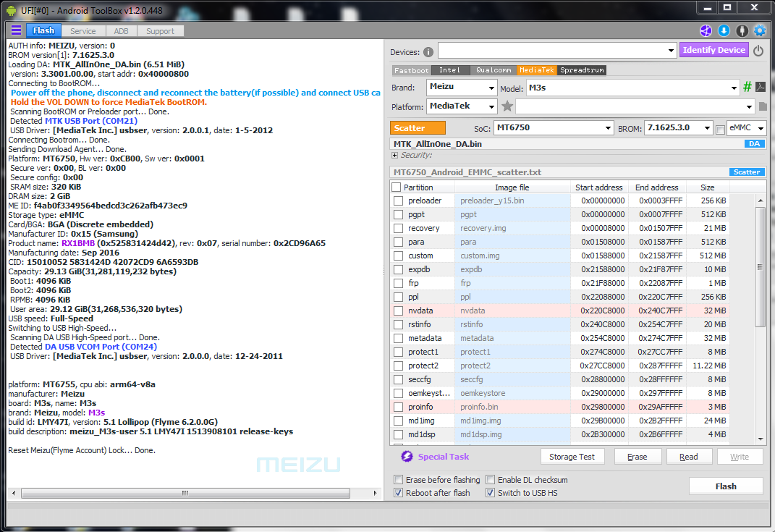Image resolution: width=775 pixels, height=532 pixels.
Task: Toggle the checkbox next to BROM version
Action: [720, 129]
